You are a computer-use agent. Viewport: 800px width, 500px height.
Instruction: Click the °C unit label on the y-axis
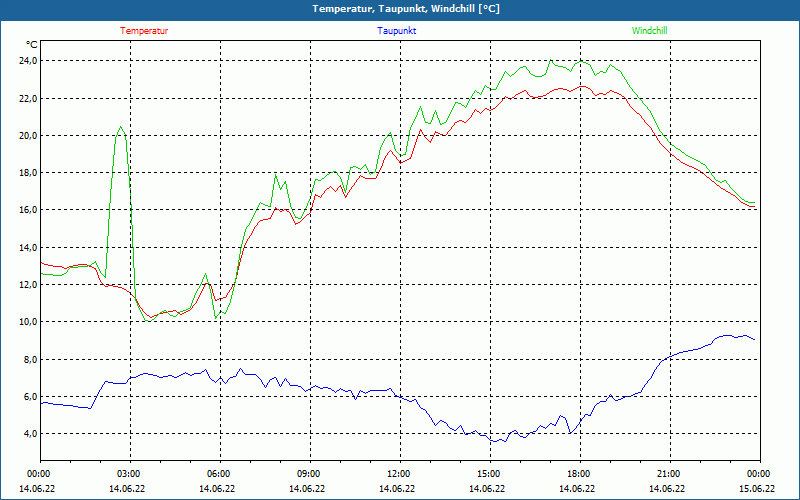tap(32, 44)
